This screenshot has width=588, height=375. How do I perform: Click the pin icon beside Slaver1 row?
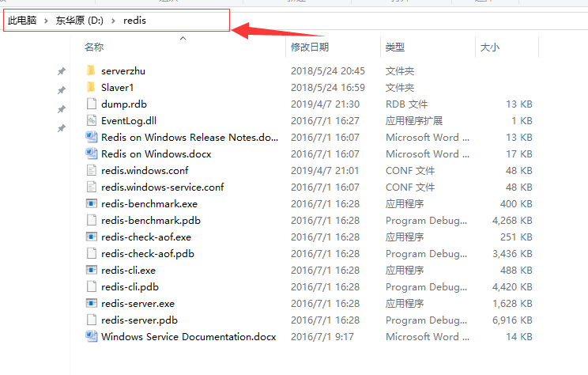coord(62,90)
